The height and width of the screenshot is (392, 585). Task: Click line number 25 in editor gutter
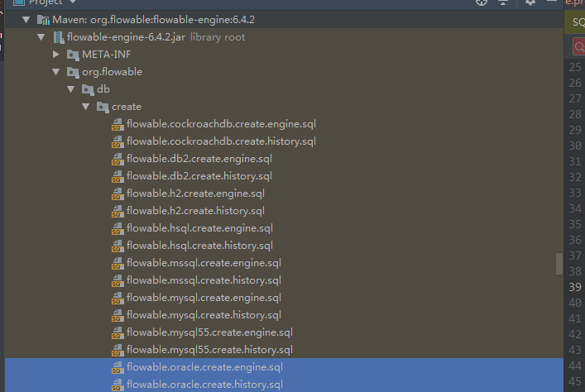click(x=575, y=67)
